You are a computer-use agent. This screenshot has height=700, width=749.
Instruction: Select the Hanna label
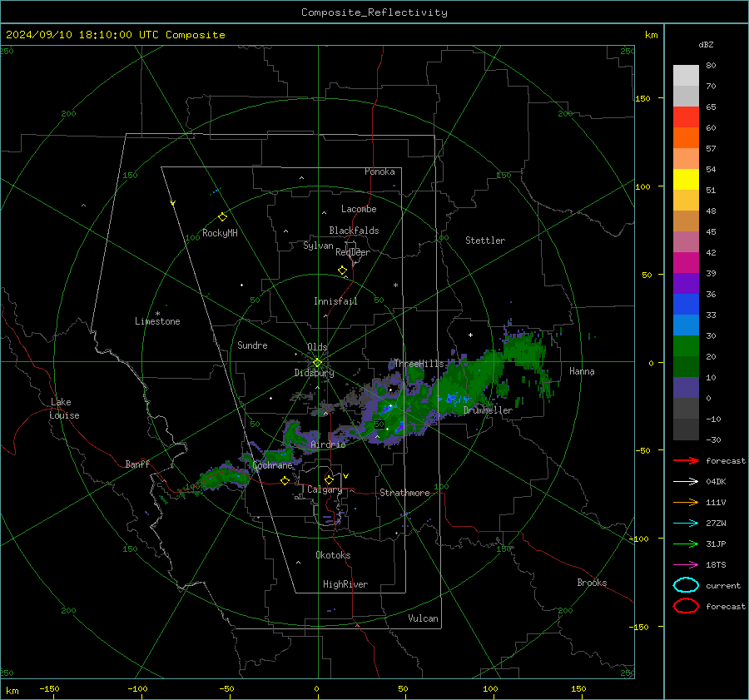[582, 371]
